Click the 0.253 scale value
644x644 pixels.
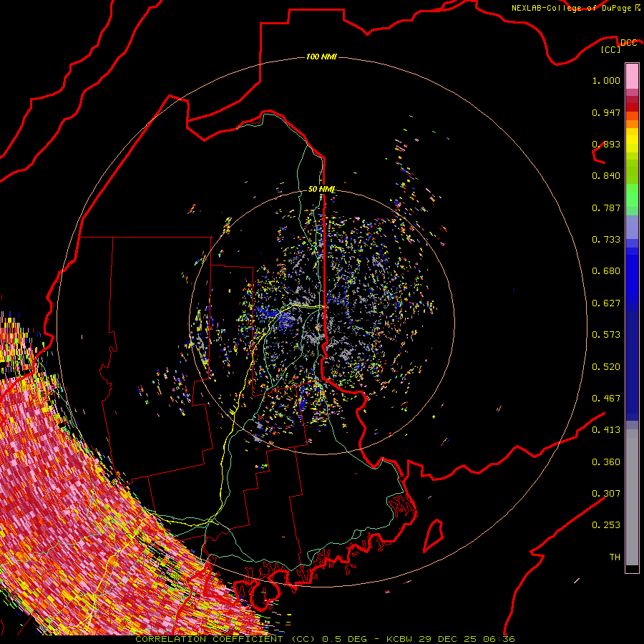606,525
